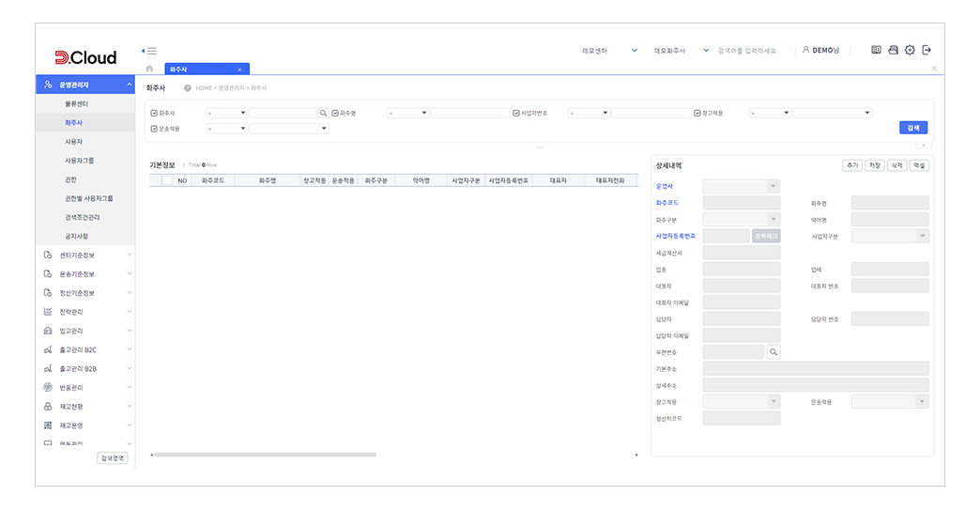The width and height of the screenshot is (980, 511).
Task: Click the 전략관리 chart icon
Action: pos(48,312)
